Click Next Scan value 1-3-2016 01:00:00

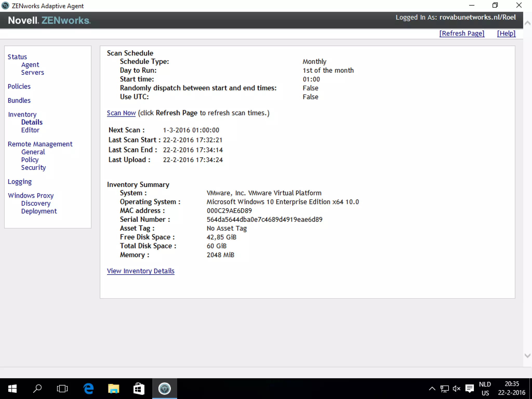point(191,130)
